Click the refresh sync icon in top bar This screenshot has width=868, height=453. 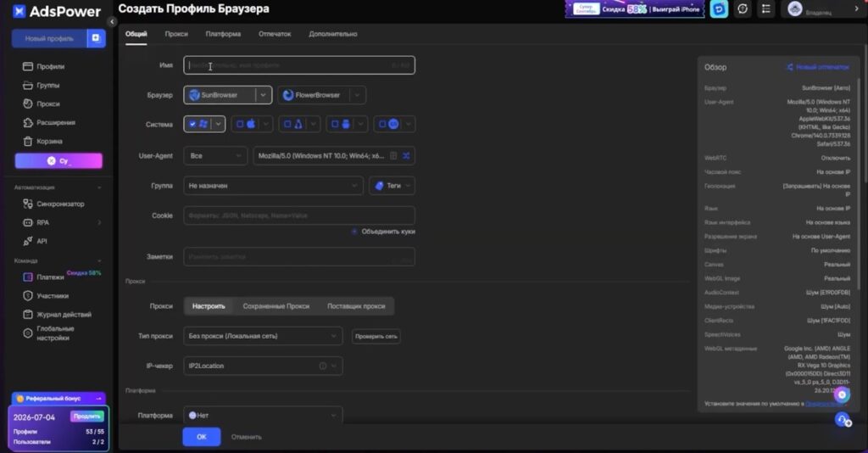(x=743, y=8)
